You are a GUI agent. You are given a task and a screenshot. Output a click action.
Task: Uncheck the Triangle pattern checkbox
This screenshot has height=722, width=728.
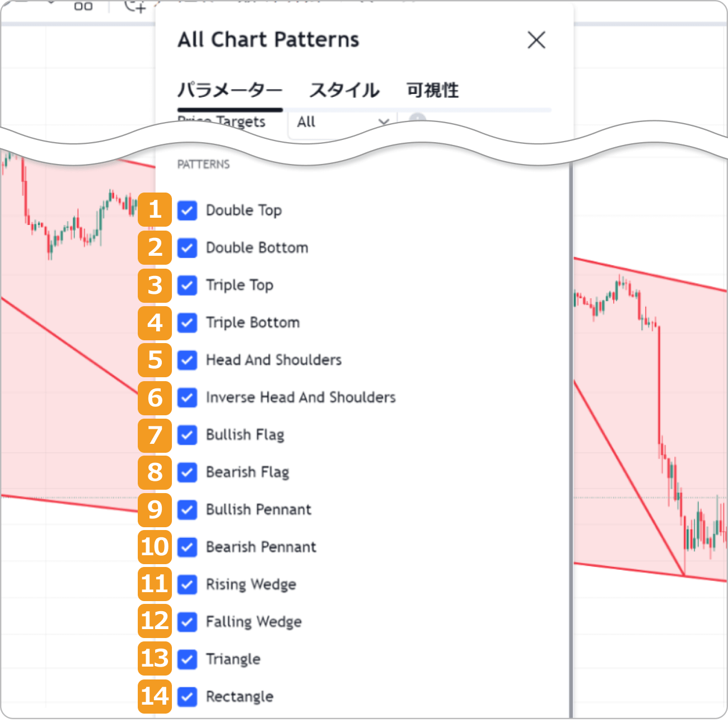(x=187, y=659)
